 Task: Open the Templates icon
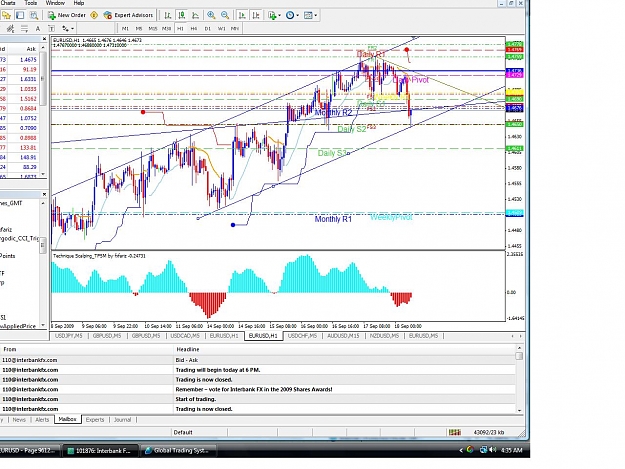click(308, 15)
